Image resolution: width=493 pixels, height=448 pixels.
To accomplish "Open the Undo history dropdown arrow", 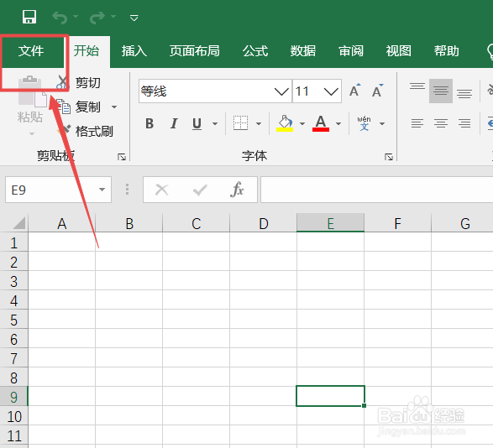I will 76,16.
